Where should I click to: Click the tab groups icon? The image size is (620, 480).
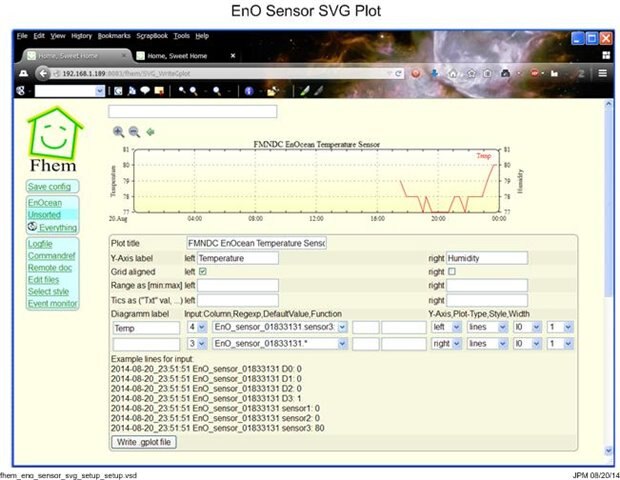coord(606,55)
